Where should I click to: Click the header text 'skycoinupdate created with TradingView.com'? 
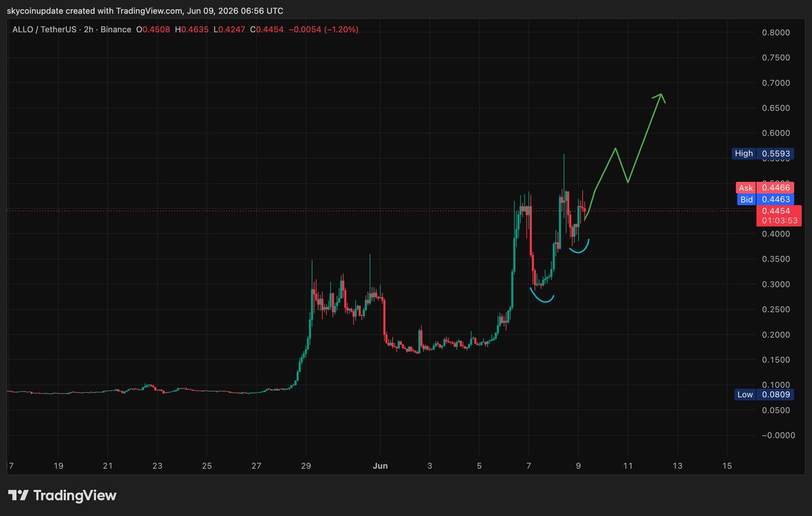94,11
